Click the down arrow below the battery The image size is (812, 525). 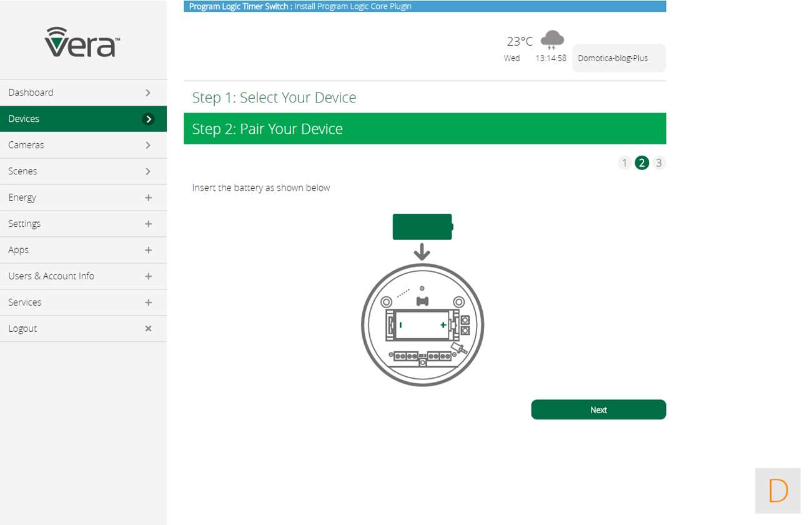[x=422, y=252]
